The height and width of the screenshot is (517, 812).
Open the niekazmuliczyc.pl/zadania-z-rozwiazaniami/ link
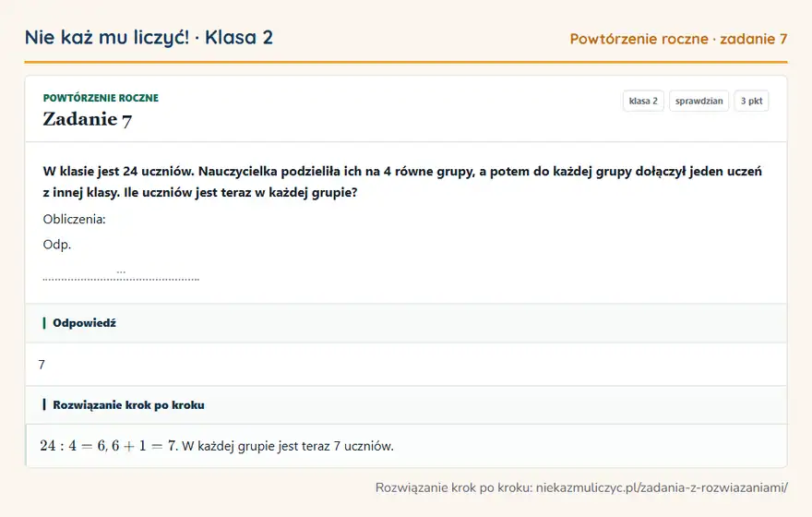coord(662,488)
